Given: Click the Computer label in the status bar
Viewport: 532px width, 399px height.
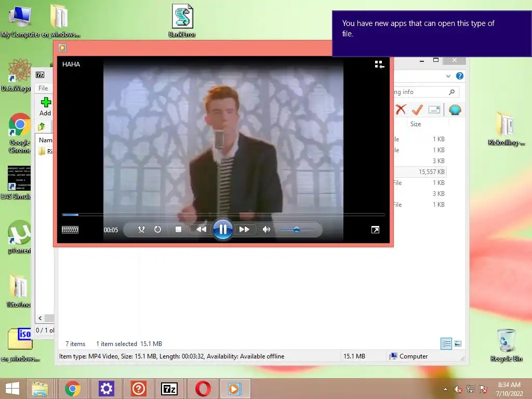Looking at the screenshot, I should [x=413, y=356].
